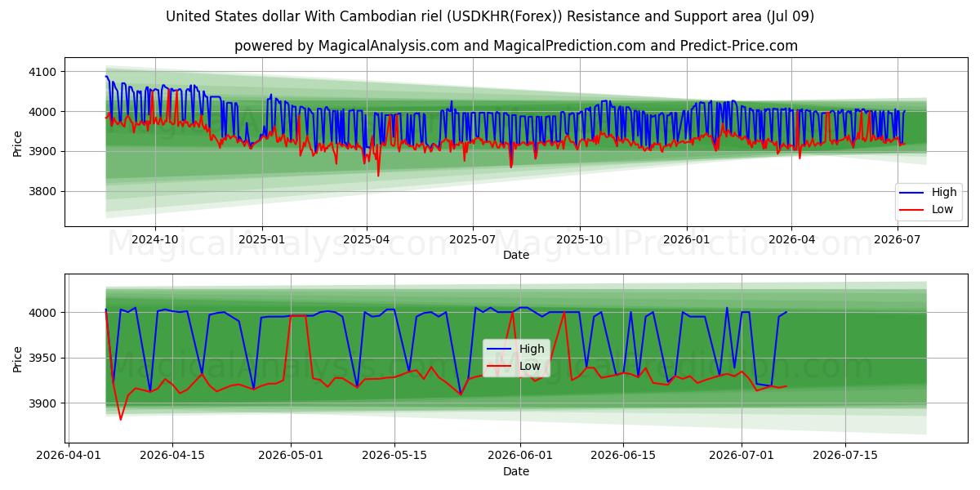This screenshot has width=980, height=490.
Task: Click the 3900 tick on the lower chart price axis
Action: click(43, 403)
